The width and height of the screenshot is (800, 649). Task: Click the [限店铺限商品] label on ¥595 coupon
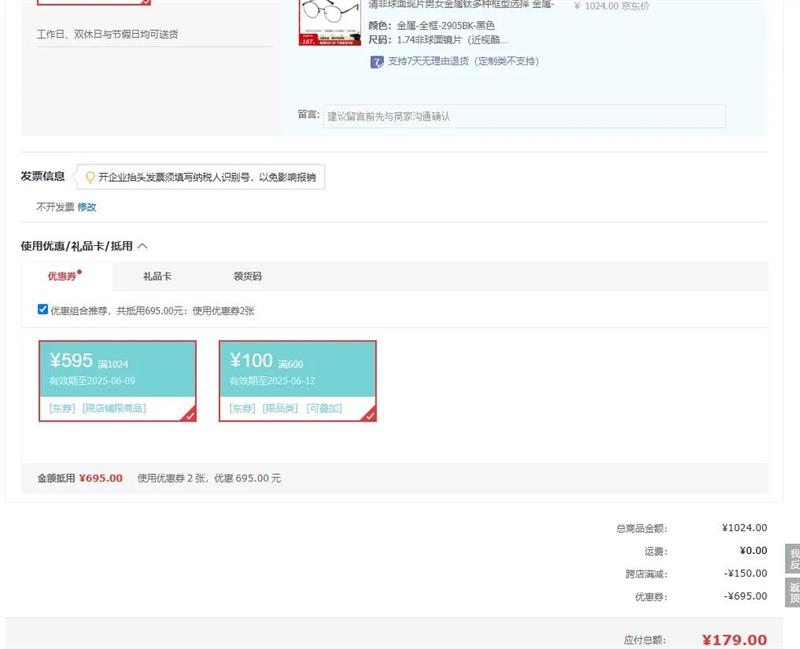click(x=113, y=408)
